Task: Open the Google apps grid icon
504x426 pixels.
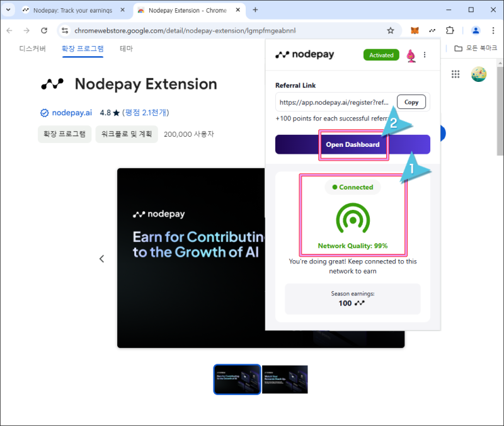Action: click(455, 74)
